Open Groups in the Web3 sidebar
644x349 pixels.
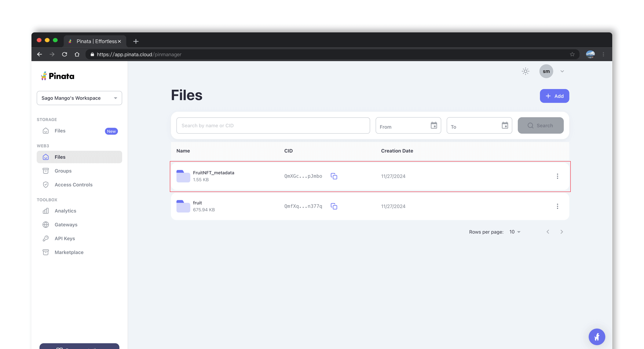pyautogui.click(x=63, y=171)
